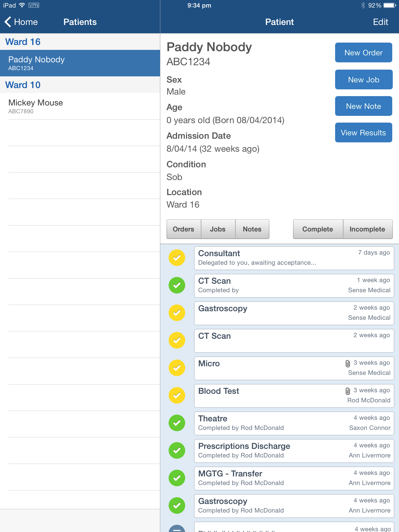Tap the battery icon in status bar
This screenshot has height=532, width=399.
tap(390, 5)
